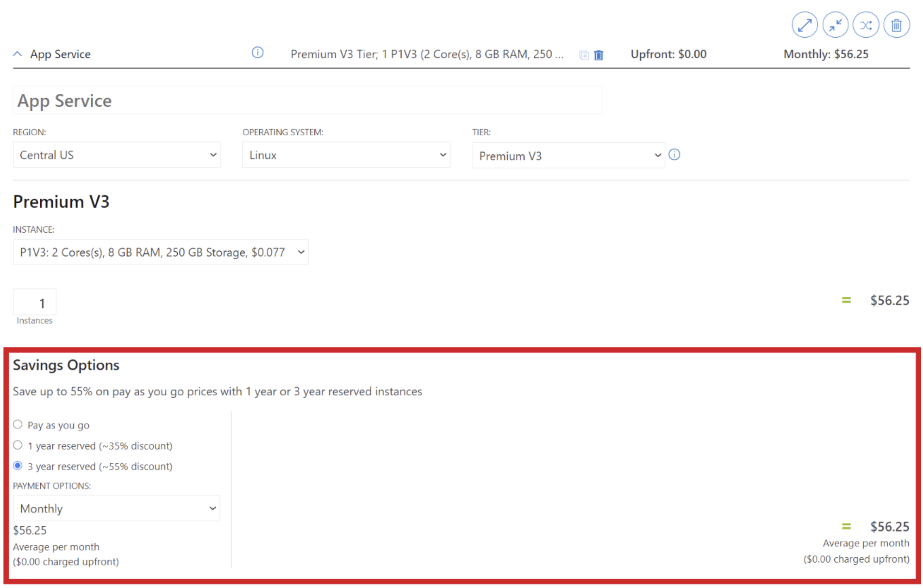The height and width of the screenshot is (588, 923).
Task: Open the Region dropdown showing Central US
Action: 116,155
